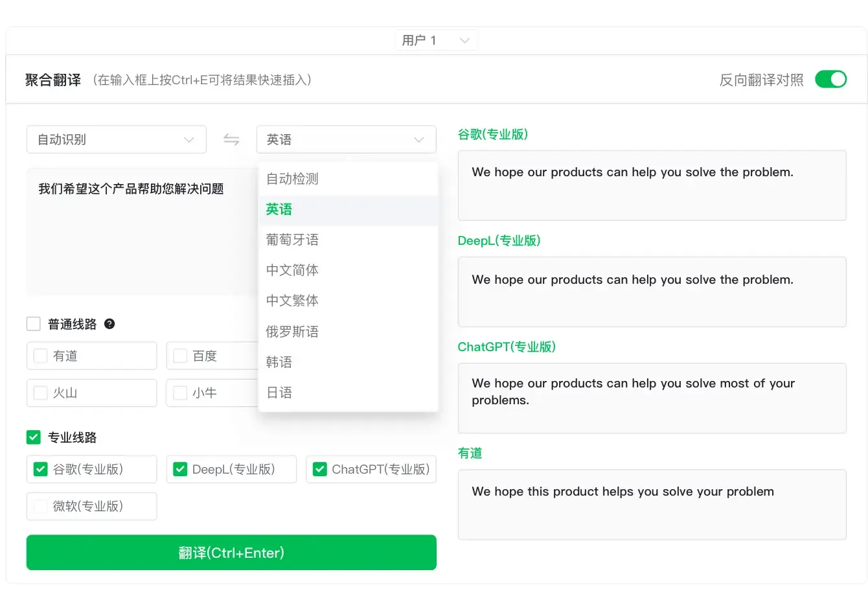Uncheck the 专业线路 checkbox
Viewport: 868px width, 609px height.
[34, 437]
